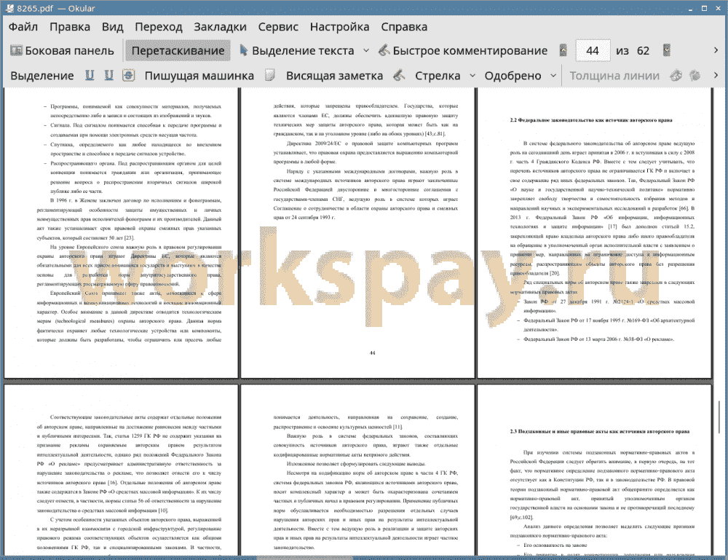Click the page number field showing 44
The image size is (728, 560).
click(593, 51)
